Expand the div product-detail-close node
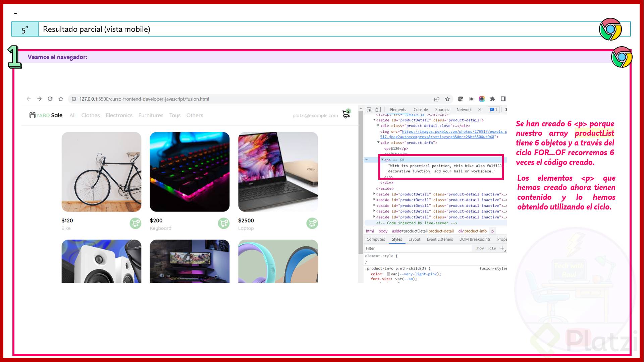Viewport: 644px width, 362px height. point(378,125)
